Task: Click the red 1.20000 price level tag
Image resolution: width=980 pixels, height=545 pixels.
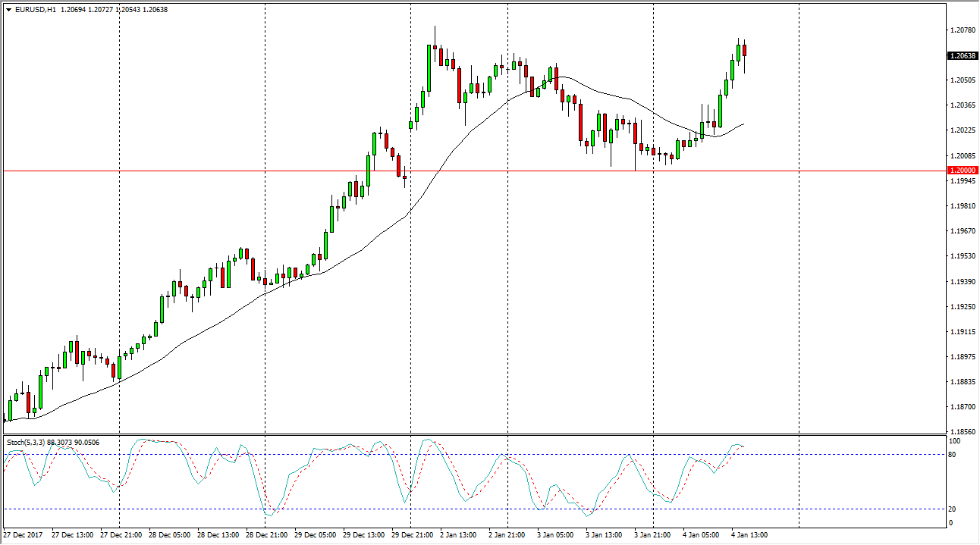Action: coord(963,171)
